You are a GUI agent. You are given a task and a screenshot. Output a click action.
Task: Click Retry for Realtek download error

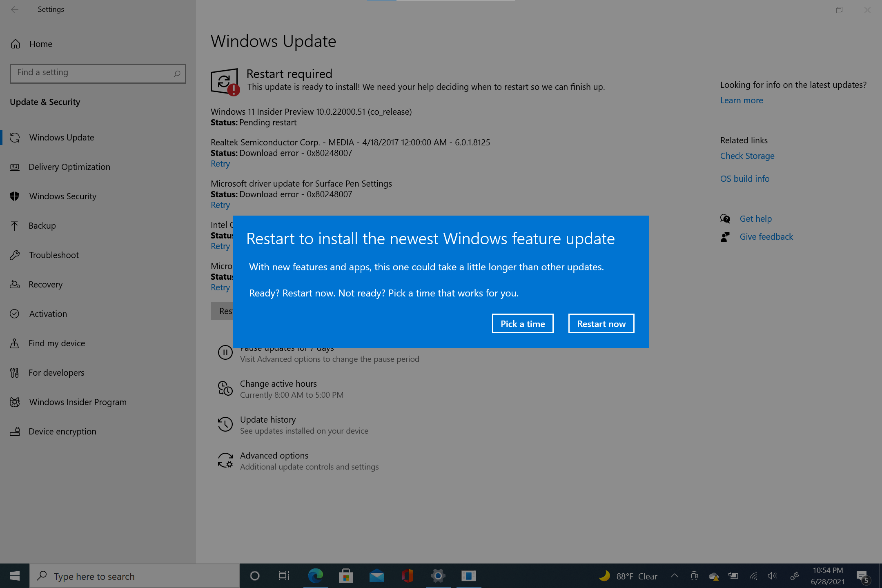220,163
